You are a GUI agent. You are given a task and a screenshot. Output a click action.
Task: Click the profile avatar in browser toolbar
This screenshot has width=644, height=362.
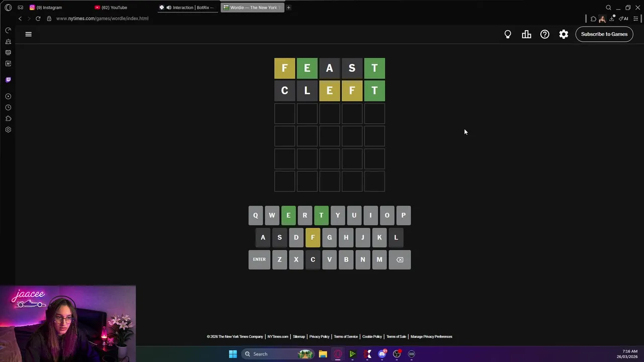602,19
